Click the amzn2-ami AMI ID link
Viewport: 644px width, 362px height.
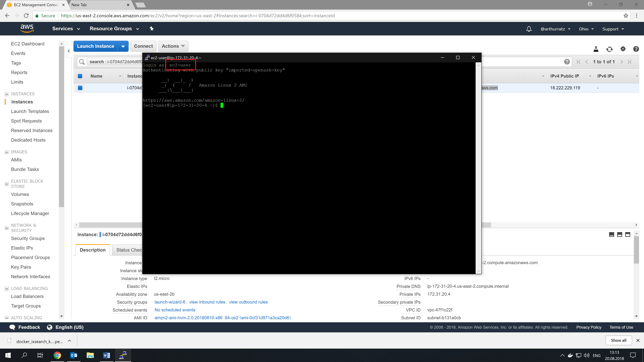tap(223, 317)
